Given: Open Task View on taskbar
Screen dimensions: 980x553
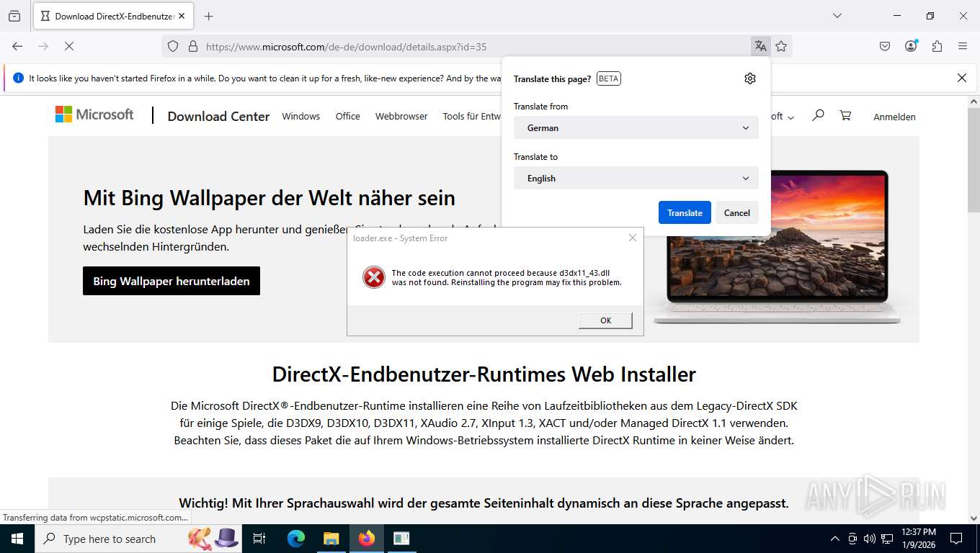Looking at the screenshot, I should pos(259,539).
